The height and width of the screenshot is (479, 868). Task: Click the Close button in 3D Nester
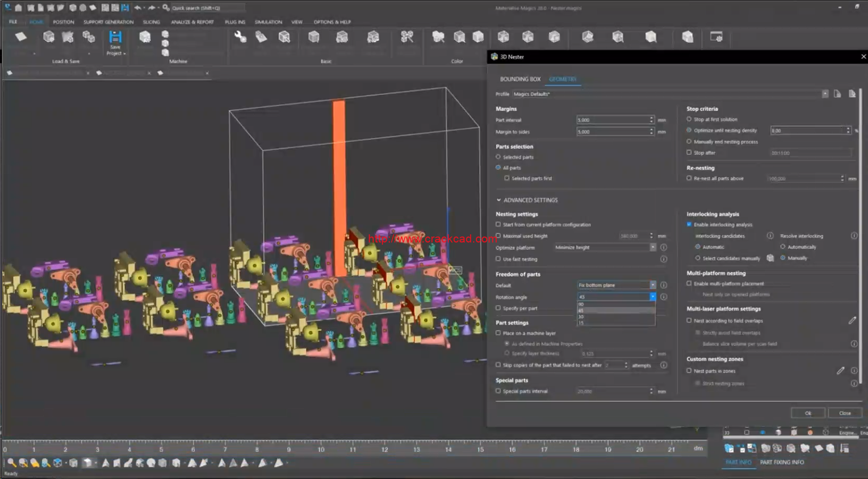tap(845, 413)
